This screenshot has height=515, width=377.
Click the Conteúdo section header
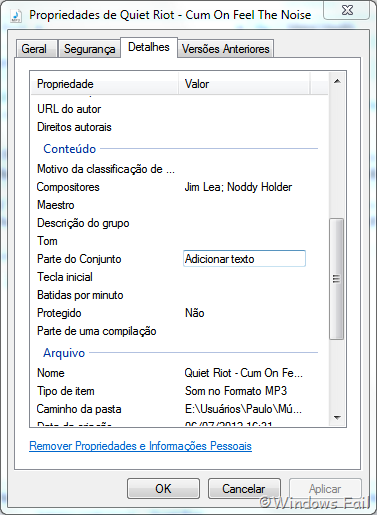click(70, 149)
